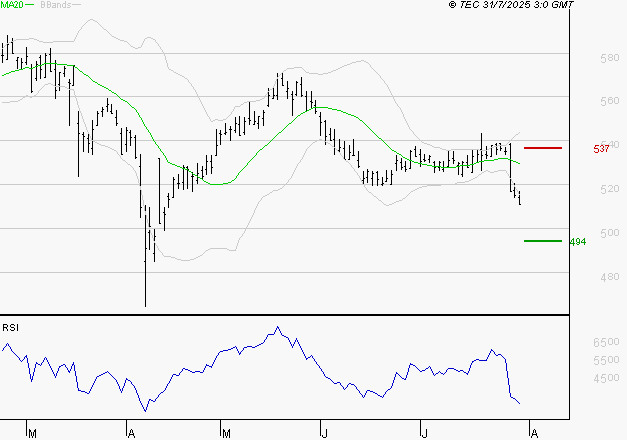This screenshot has height=440, width=627.
Task: Select the red resistance line at 537
Action: tap(542, 148)
